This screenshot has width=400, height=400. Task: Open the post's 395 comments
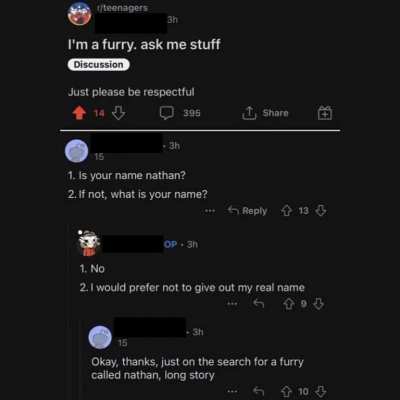point(180,113)
